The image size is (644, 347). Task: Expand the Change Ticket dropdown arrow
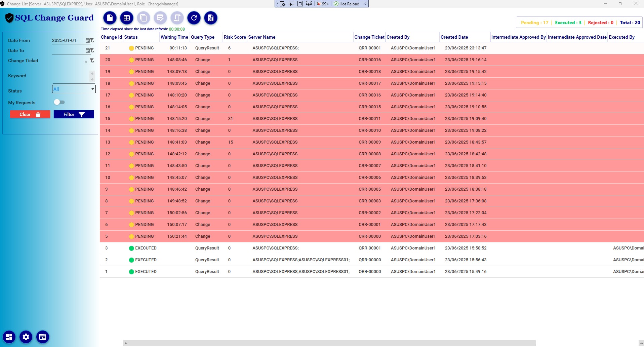(86, 62)
